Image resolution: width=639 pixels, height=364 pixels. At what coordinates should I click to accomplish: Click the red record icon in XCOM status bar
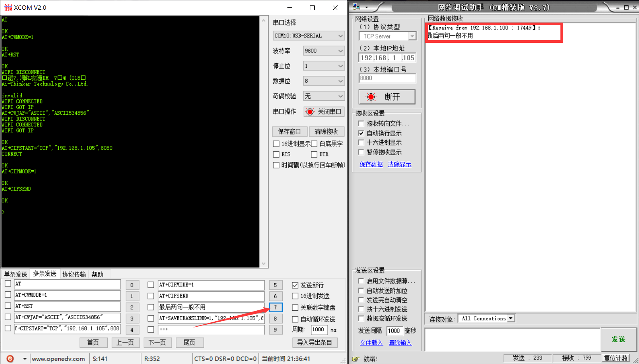[x=10, y=359]
